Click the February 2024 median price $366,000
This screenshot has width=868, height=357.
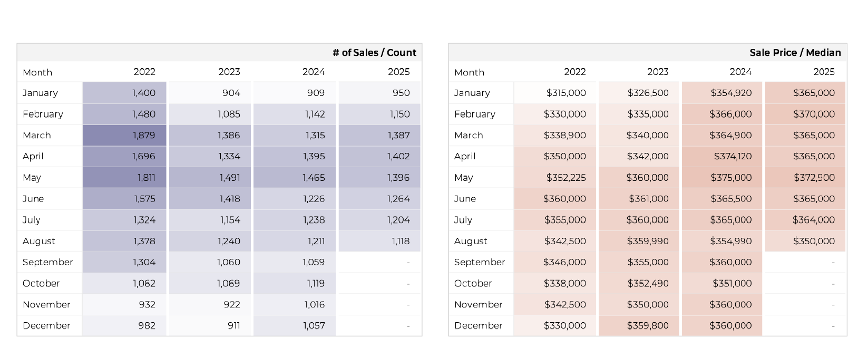(722, 114)
